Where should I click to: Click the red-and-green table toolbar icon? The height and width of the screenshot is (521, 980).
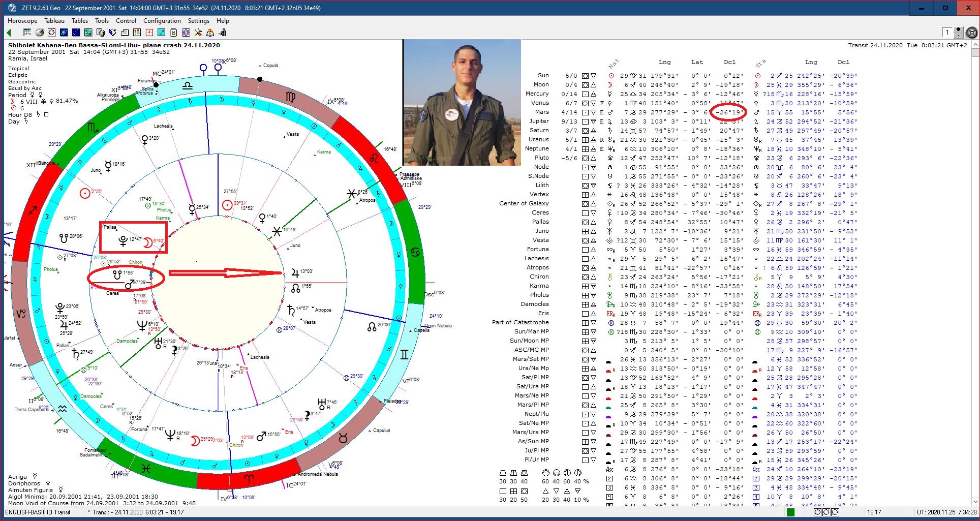(x=137, y=33)
